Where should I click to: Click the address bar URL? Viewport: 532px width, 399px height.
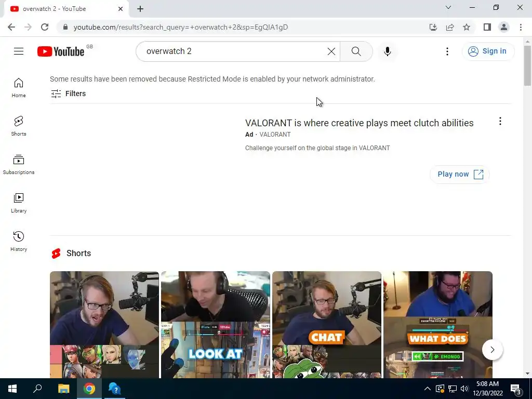coord(180,27)
